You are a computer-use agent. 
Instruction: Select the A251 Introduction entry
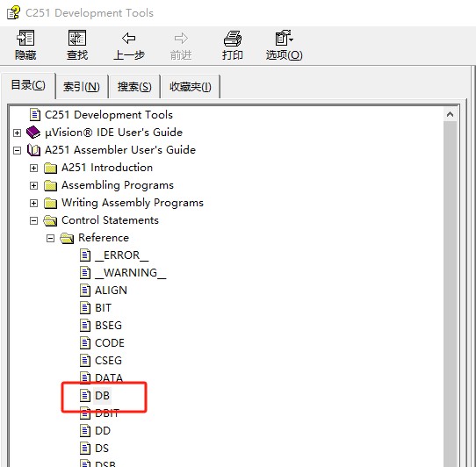[107, 168]
